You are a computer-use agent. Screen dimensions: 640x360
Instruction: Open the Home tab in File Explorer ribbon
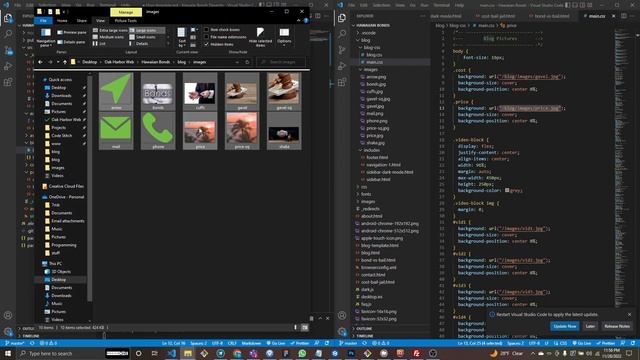tap(62, 20)
